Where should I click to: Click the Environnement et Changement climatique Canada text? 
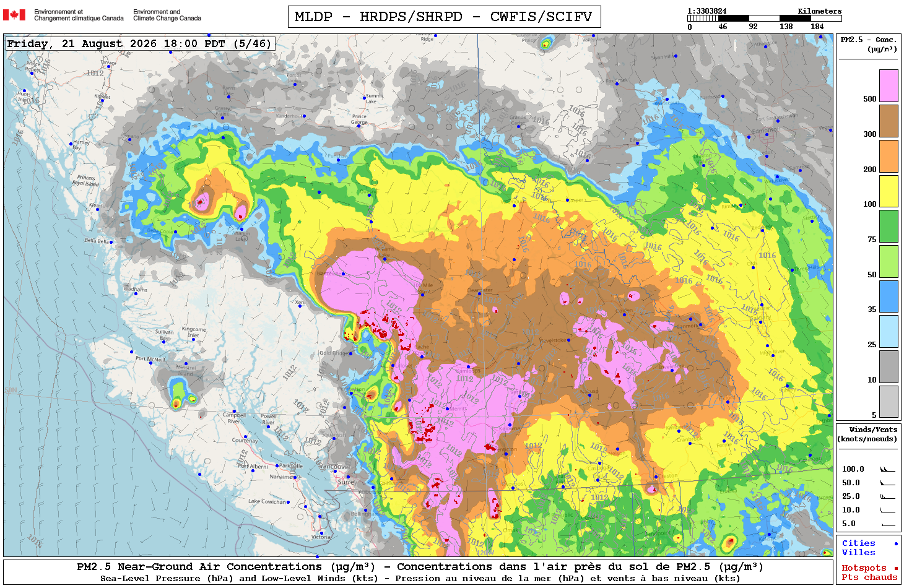pos(79,15)
